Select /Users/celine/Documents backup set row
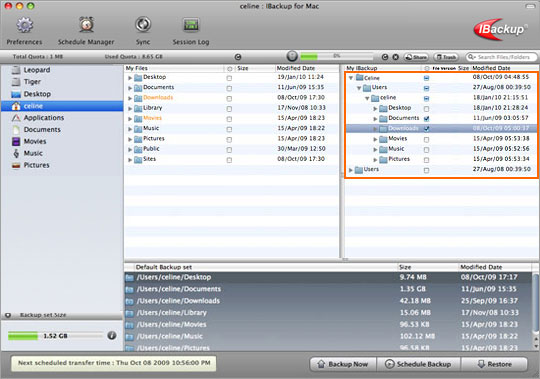This screenshot has width=540, height=379. (x=328, y=289)
